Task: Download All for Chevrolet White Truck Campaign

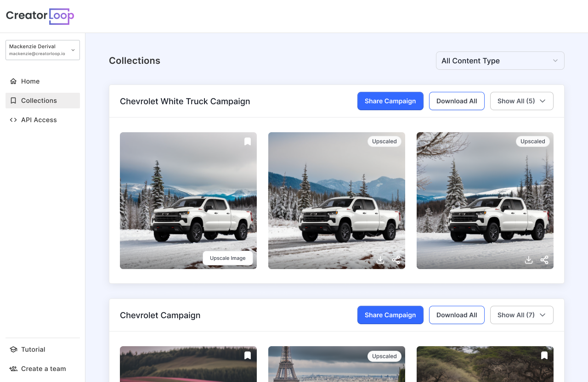Action: pos(457,101)
